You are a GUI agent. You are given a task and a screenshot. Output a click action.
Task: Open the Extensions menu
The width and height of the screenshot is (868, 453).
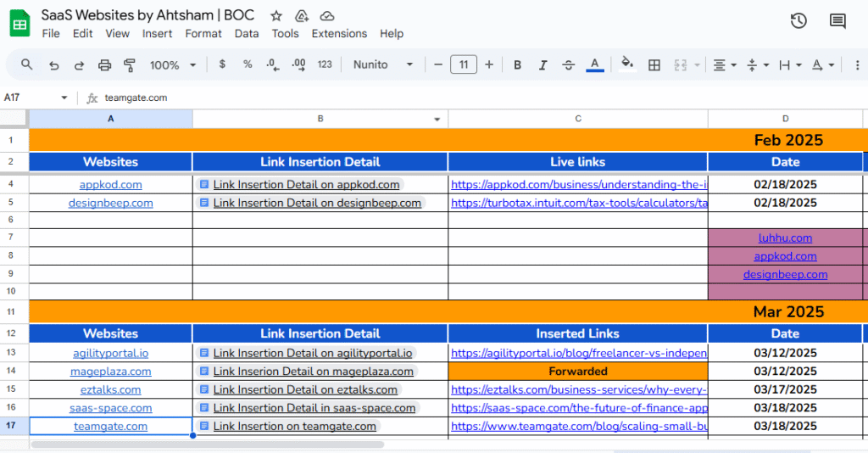339,34
